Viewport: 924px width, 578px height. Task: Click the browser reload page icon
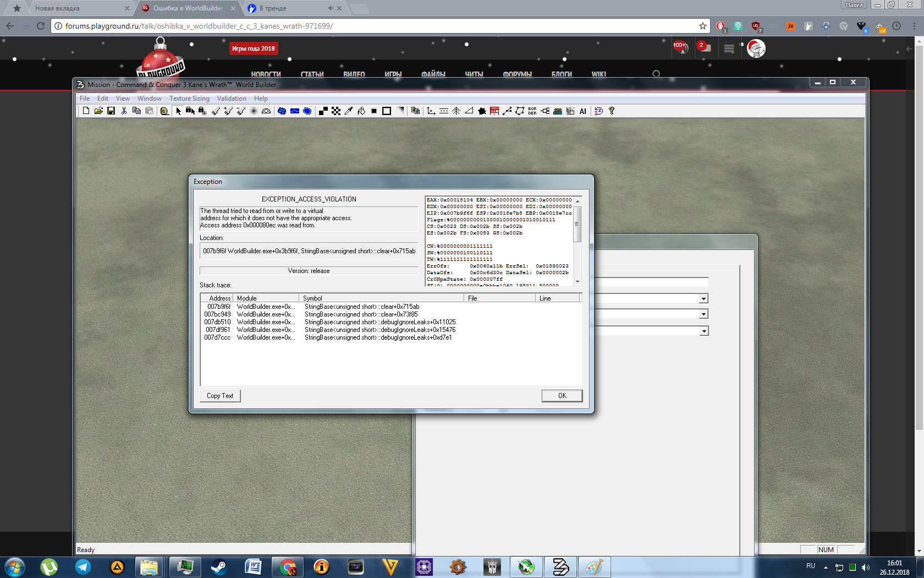40,26
